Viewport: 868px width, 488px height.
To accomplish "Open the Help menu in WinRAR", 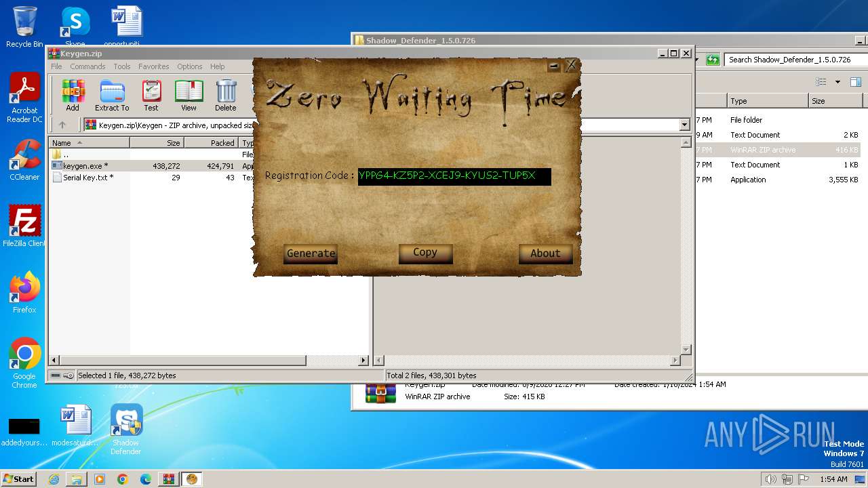I will (217, 66).
